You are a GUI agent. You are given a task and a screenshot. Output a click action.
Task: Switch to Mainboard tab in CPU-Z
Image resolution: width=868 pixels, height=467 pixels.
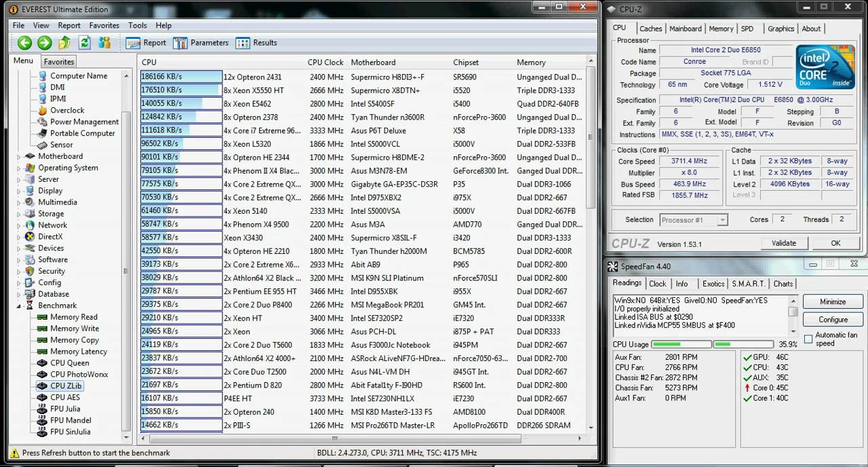[x=686, y=29]
